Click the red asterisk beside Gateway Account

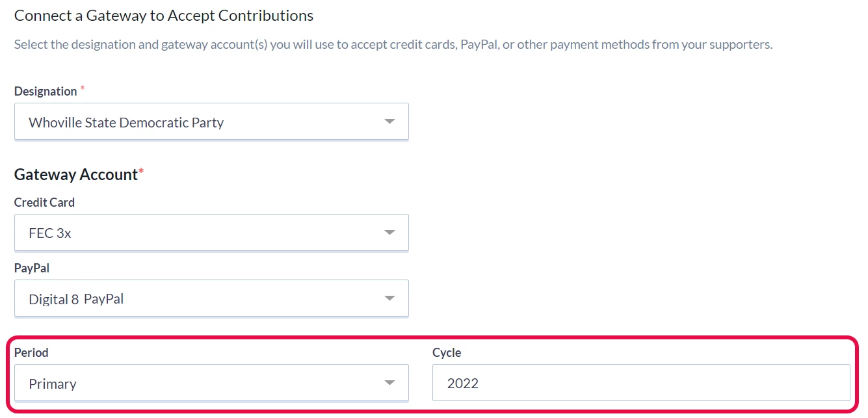click(142, 170)
